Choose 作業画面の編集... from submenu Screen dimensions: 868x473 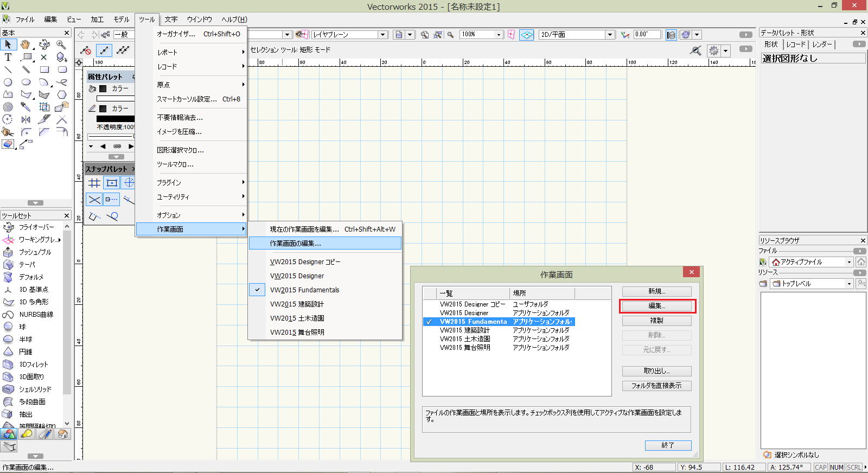point(325,244)
